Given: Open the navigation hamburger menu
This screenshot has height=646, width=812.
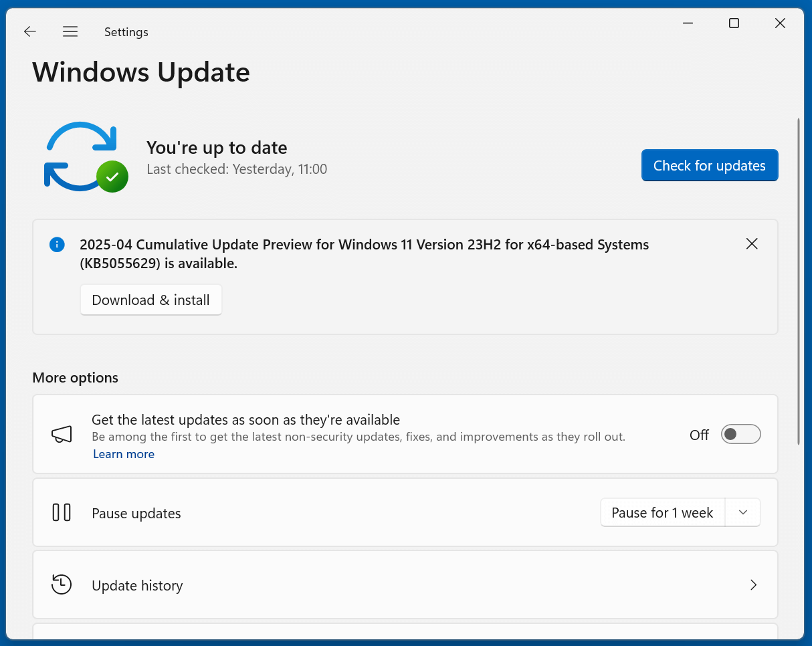Looking at the screenshot, I should (70, 31).
